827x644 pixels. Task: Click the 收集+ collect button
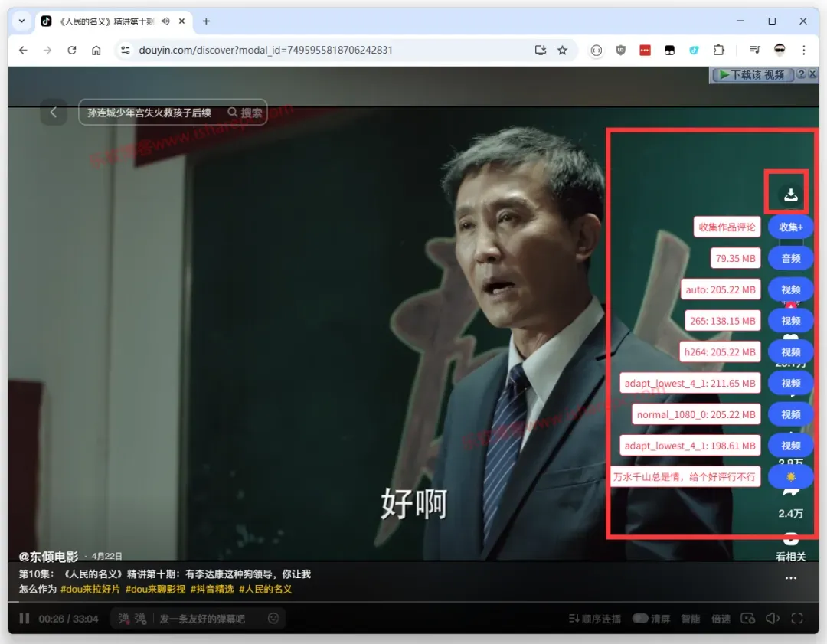click(x=790, y=227)
